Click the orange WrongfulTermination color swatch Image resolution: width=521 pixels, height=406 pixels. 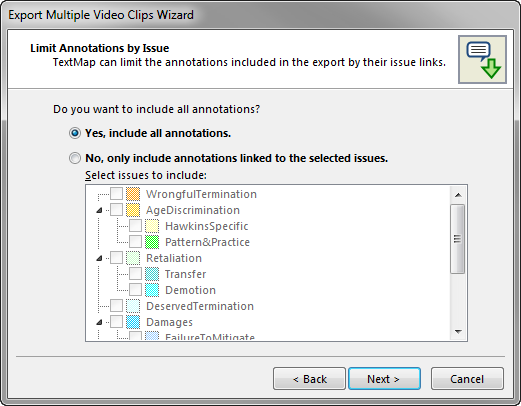[x=133, y=194]
